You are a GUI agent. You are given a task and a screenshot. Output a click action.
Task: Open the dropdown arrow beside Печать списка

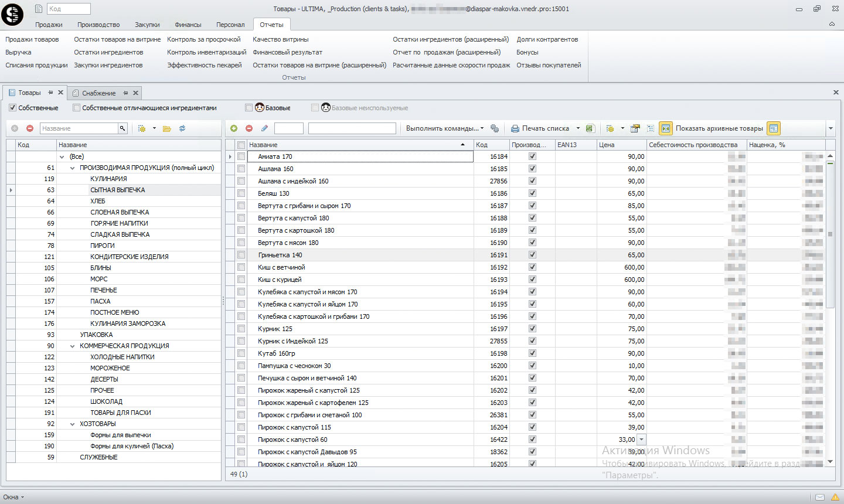pos(578,128)
